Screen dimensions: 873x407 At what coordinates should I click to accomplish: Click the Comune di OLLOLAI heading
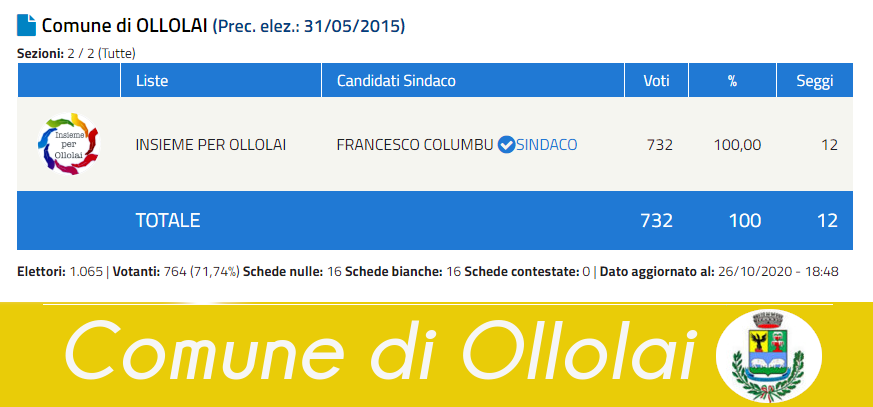coord(125,26)
